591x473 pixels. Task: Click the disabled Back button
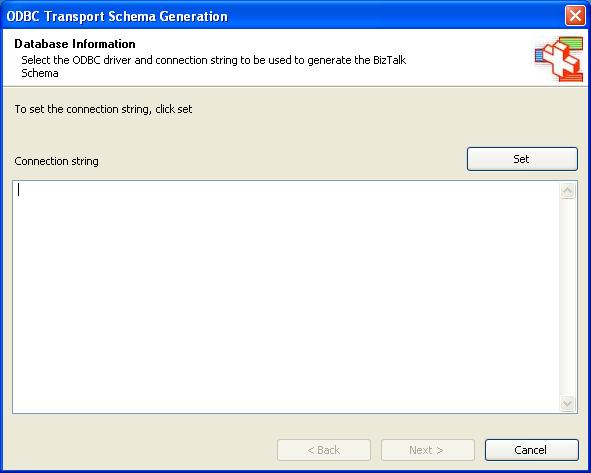pyautogui.click(x=324, y=450)
